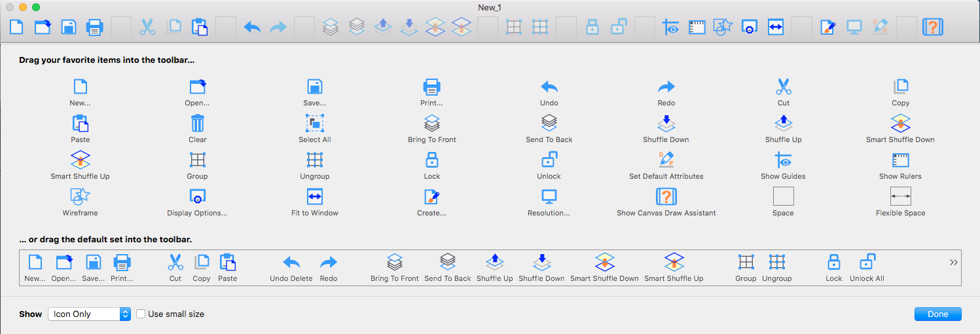Image resolution: width=980 pixels, height=334 pixels.
Task: Select the Flexible Space item in palette
Action: coord(901,202)
